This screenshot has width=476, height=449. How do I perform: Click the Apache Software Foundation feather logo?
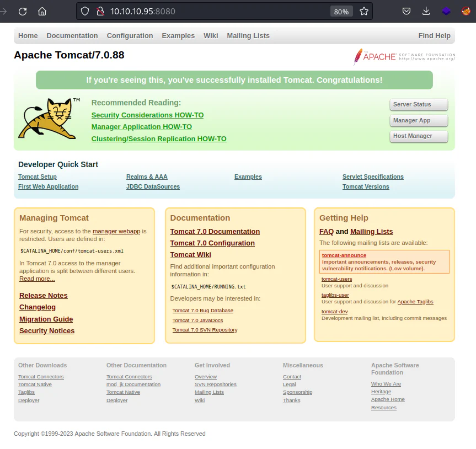click(404, 57)
